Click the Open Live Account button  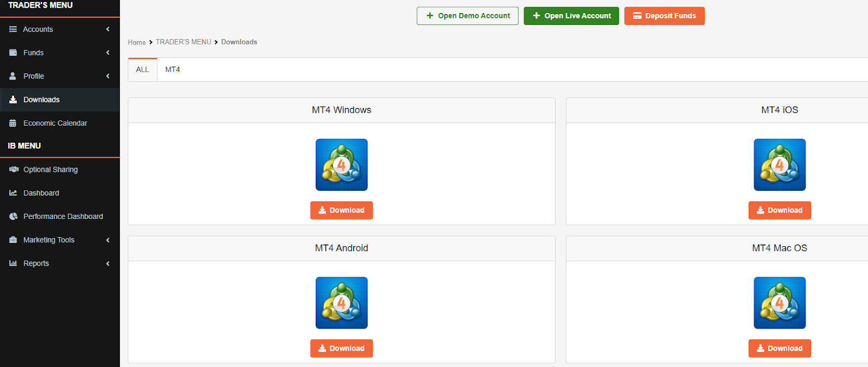(x=571, y=16)
